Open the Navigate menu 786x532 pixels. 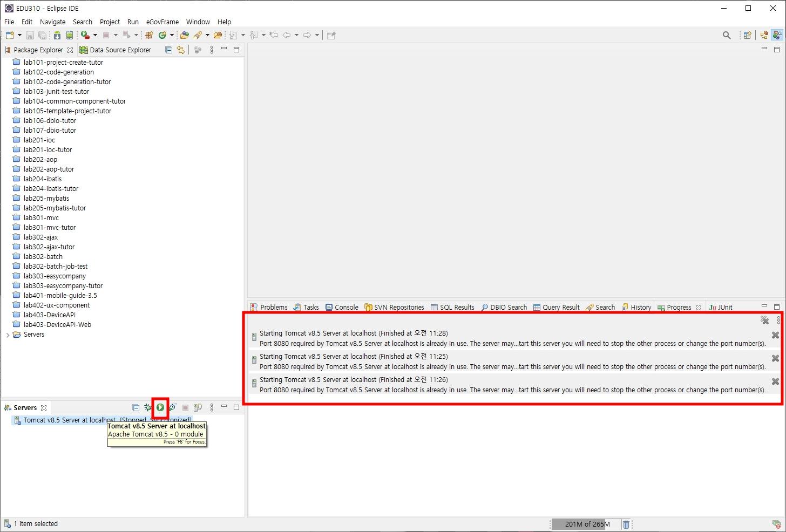click(52, 22)
